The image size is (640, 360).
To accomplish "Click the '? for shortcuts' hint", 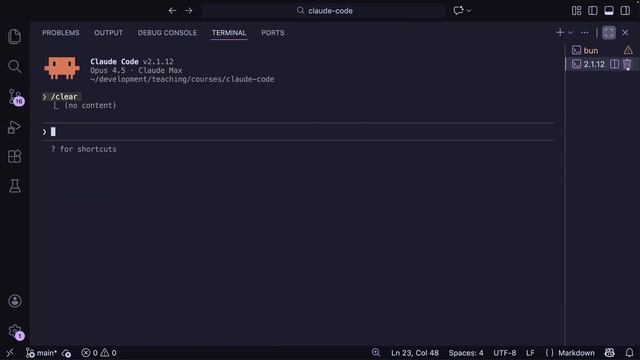I will 84,149.
